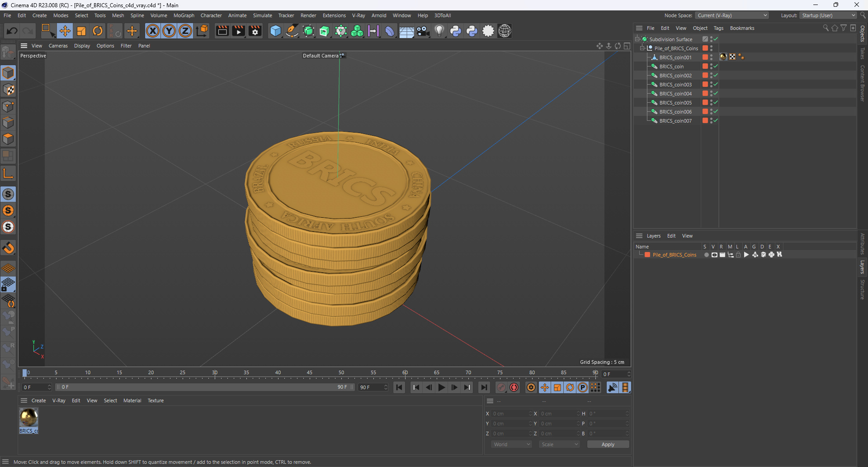Viewport: 868px width, 467px height.
Task: Open Scale mode dropdown
Action: (x=559, y=444)
